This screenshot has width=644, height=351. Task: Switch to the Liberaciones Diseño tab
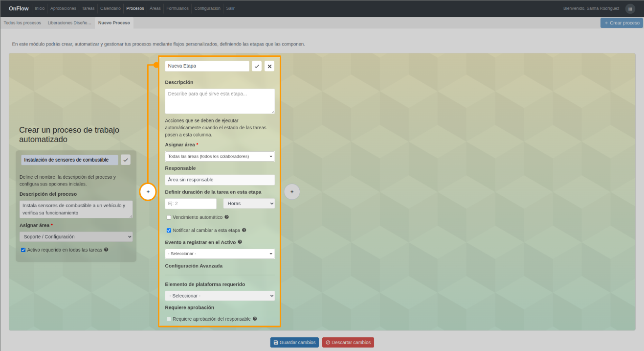pyautogui.click(x=69, y=23)
